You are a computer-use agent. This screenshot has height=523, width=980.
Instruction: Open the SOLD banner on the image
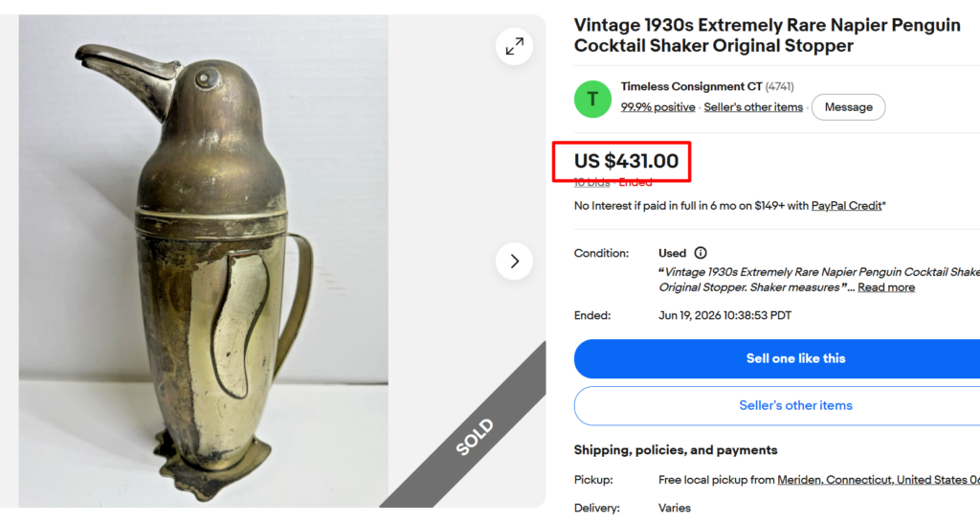click(475, 437)
